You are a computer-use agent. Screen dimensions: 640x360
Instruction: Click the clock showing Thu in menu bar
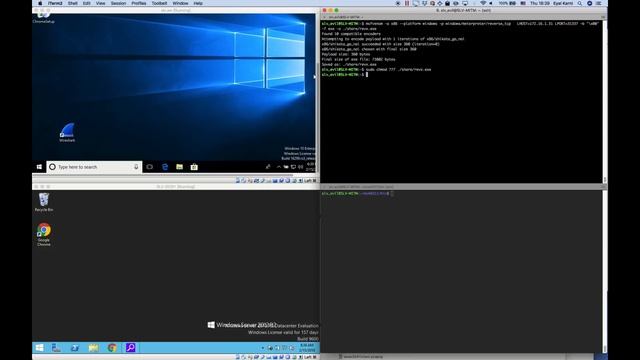[539, 3]
